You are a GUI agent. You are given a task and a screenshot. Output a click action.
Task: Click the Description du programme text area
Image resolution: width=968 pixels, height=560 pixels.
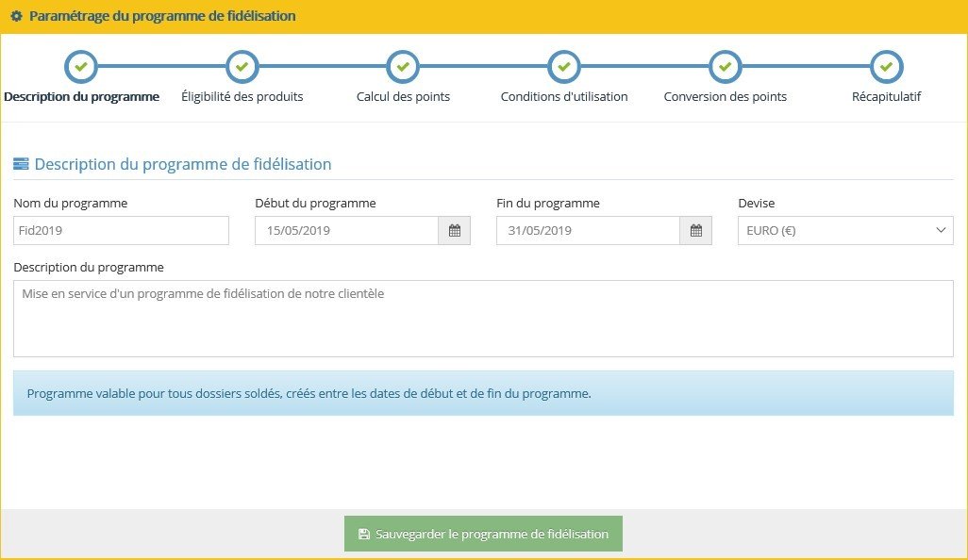click(483, 319)
